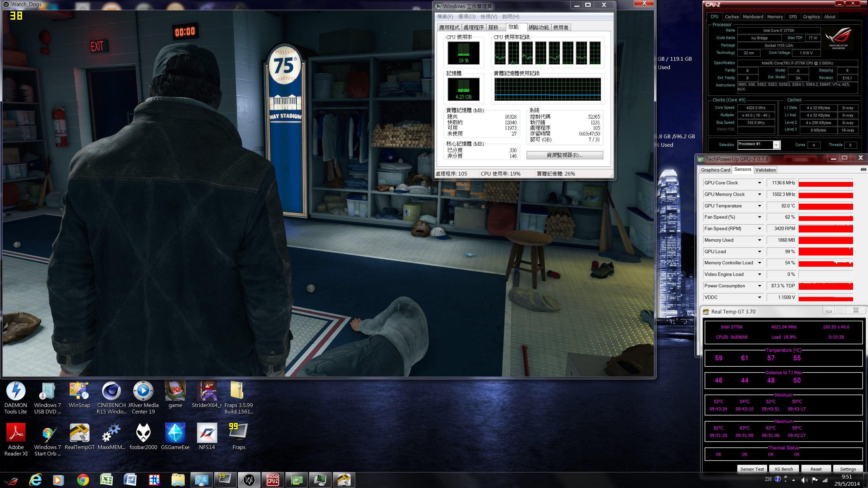This screenshot has width=868, height=488.
Task: Expand GPU Memory Clock sensor dropdown
Action: tap(759, 195)
